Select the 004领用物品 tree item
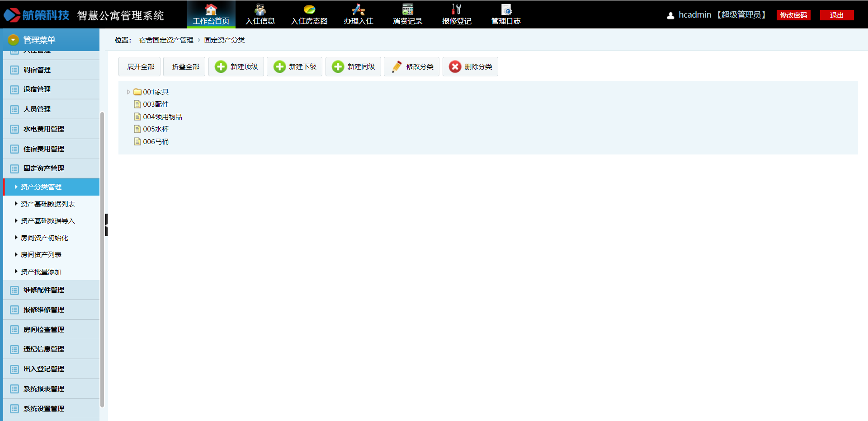868x421 pixels. coord(162,117)
